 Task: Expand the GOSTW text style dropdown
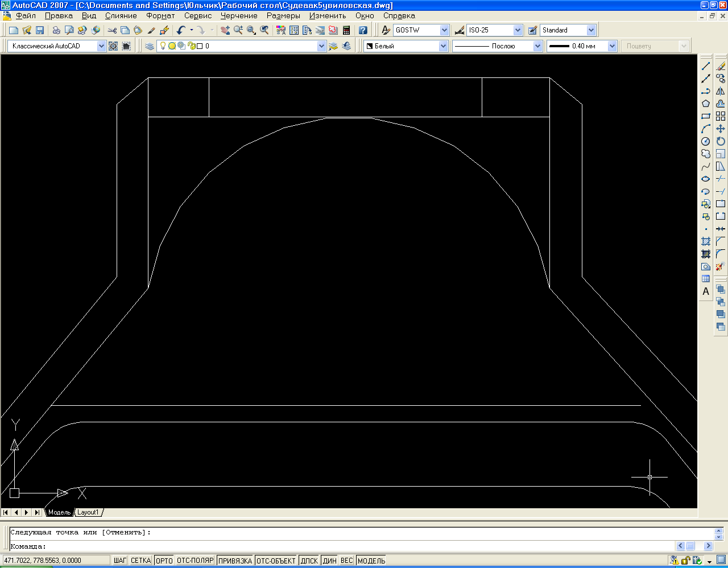(x=444, y=30)
